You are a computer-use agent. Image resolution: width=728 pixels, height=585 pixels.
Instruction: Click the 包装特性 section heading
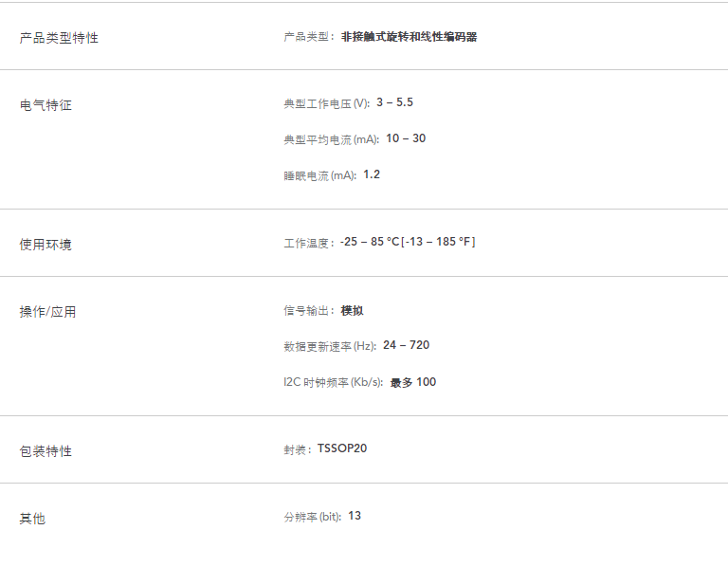tap(45, 451)
